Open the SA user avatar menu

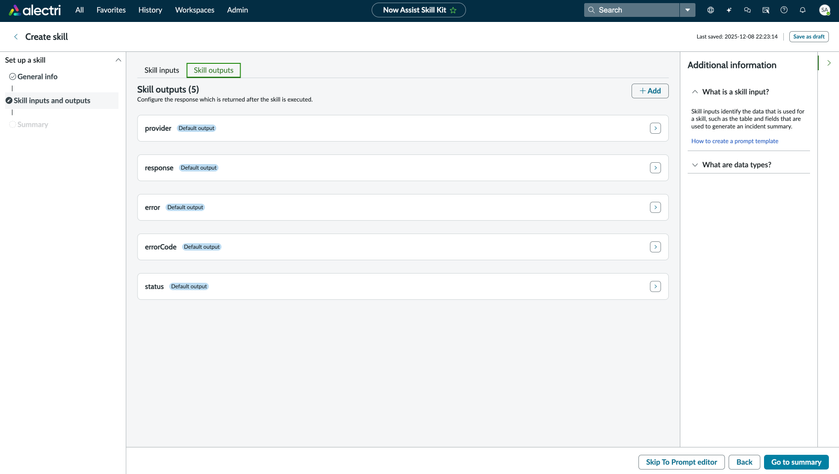coord(824,10)
